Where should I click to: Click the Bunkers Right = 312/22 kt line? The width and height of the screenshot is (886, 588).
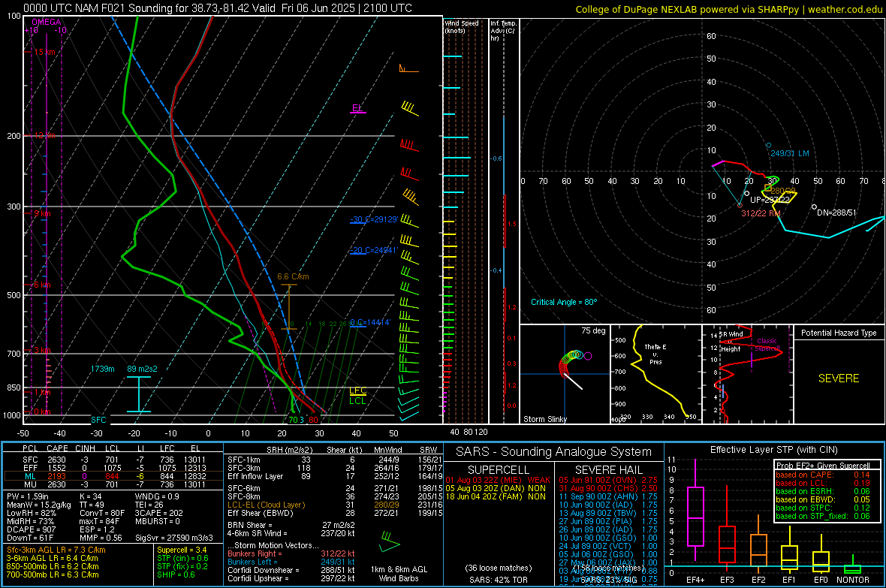pyautogui.click(x=291, y=553)
